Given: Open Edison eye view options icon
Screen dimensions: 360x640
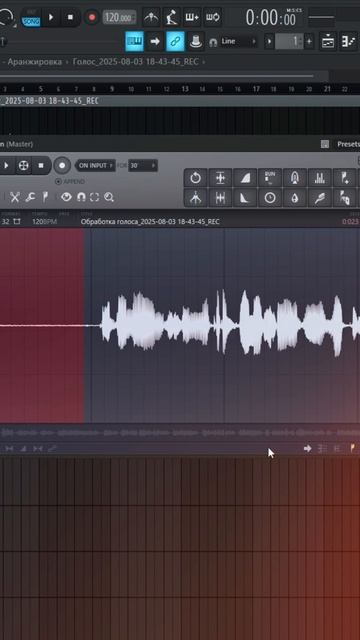Looking at the screenshot, I should 66,198.
